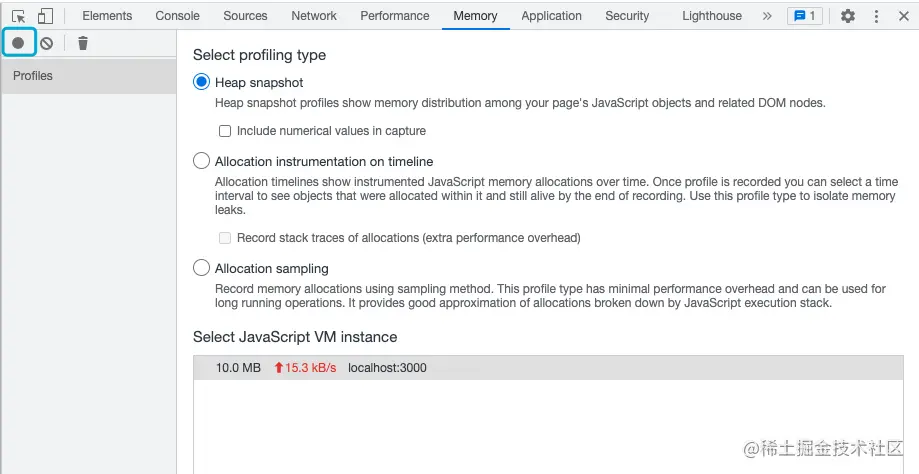Image resolution: width=919 pixels, height=474 pixels.
Task: Enable Include numerical values in capture
Action: click(225, 131)
